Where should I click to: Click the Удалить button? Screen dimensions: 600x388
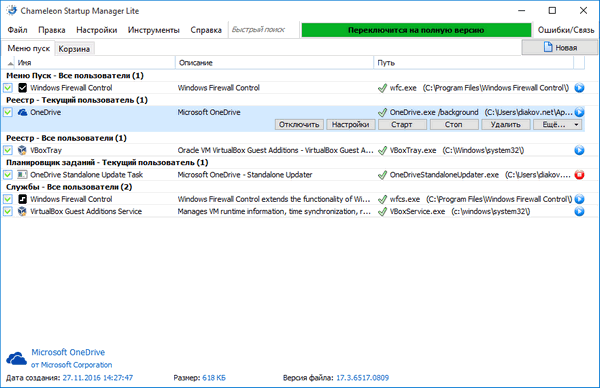tap(505, 125)
